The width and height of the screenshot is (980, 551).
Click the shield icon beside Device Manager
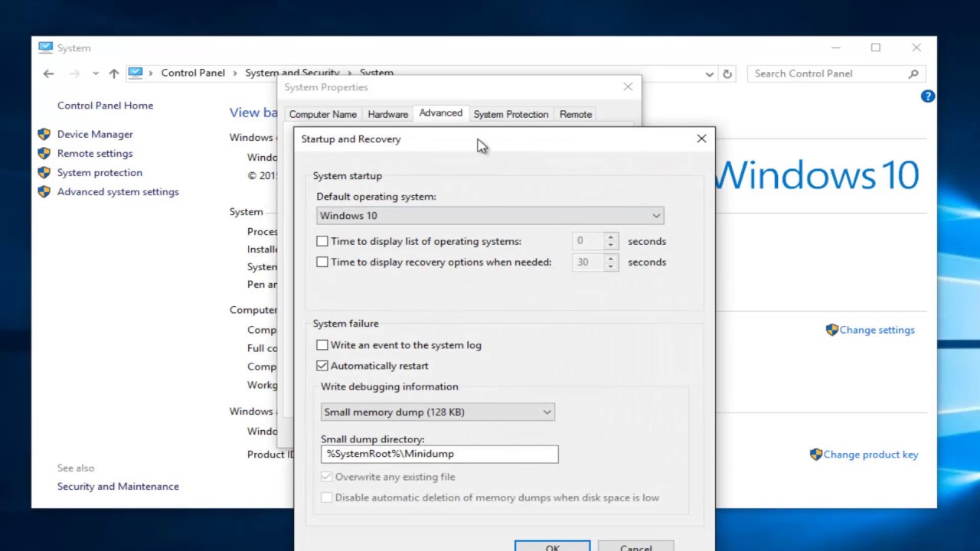point(44,134)
